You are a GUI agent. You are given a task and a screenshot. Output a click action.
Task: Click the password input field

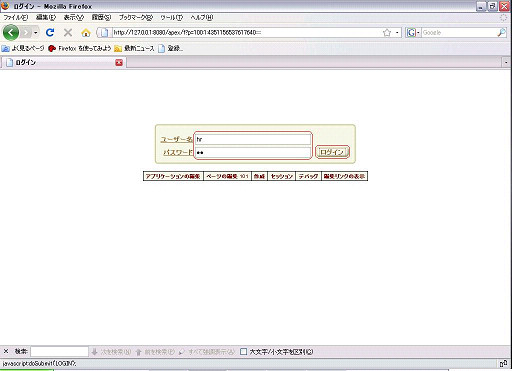point(253,152)
